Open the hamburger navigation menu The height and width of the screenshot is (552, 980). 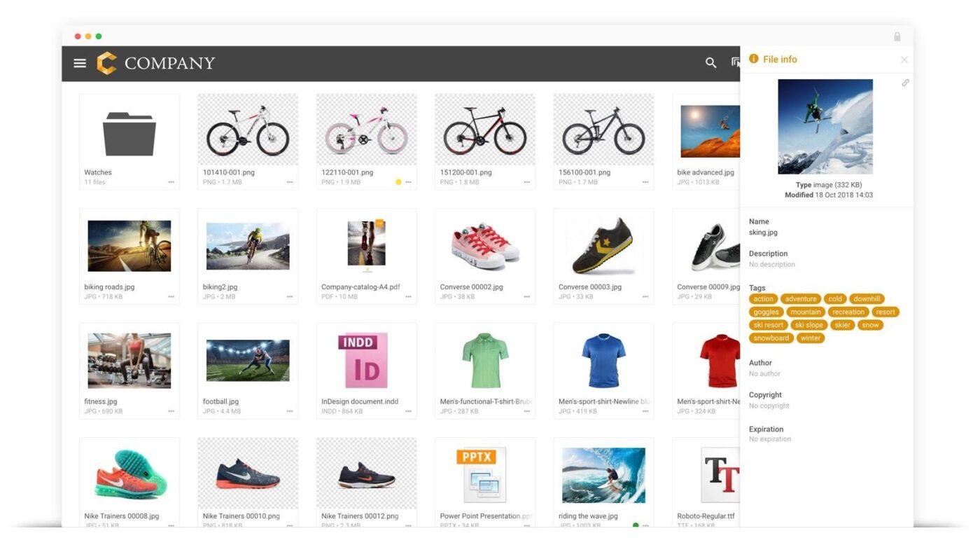[80, 63]
